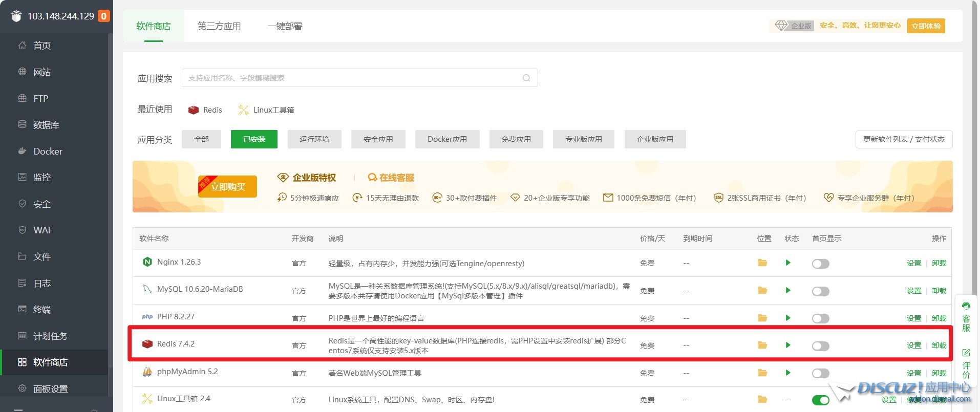Click the PHP running status icon

[787, 318]
